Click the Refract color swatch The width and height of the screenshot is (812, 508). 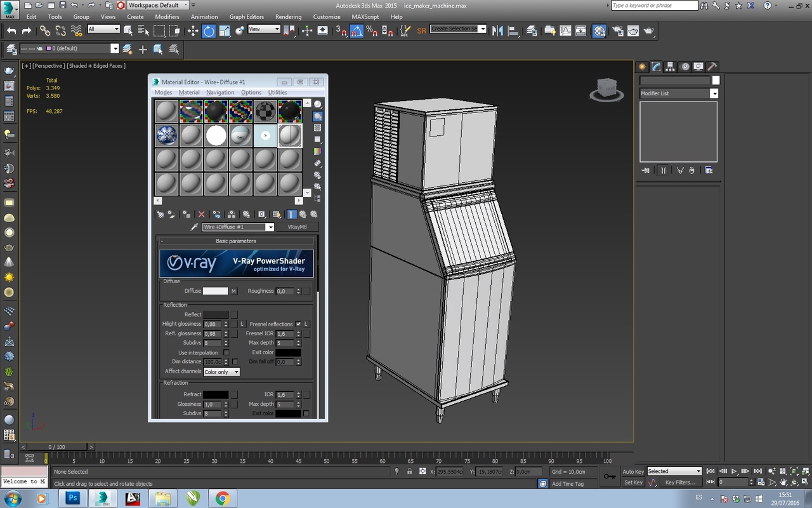click(x=215, y=394)
